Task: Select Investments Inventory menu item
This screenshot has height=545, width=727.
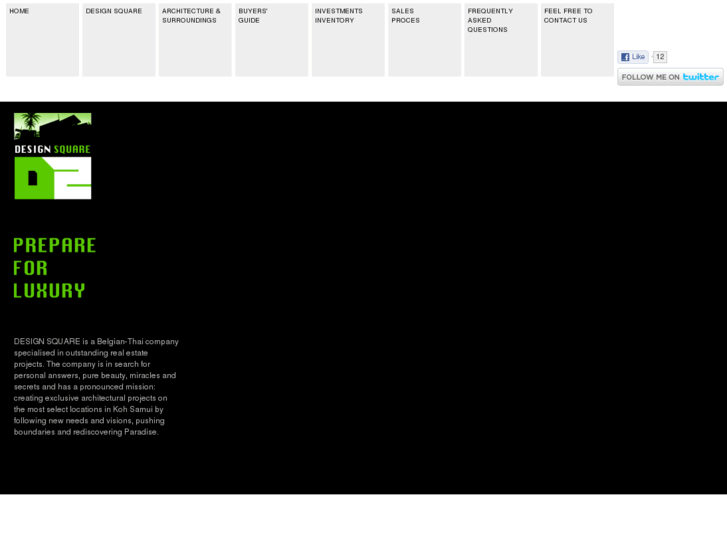Action: (x=348, y=40)
